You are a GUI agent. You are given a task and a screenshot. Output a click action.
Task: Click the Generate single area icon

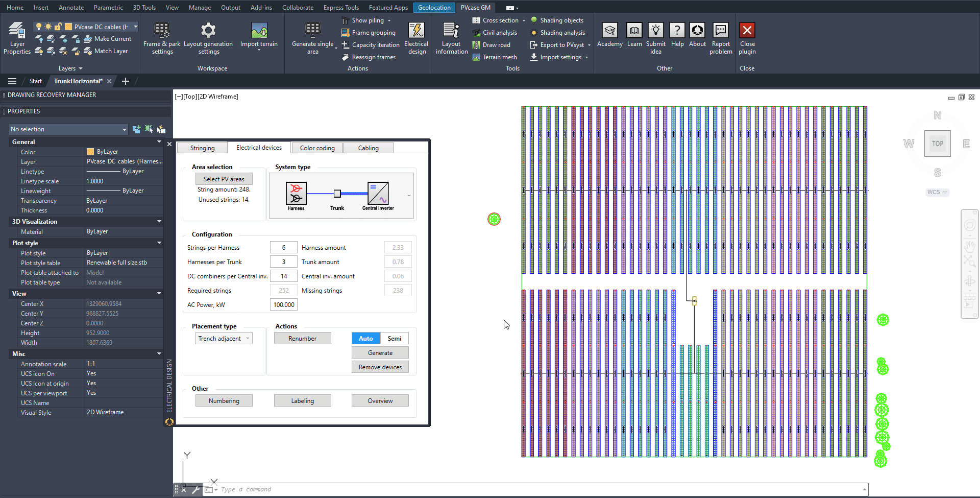click(312, 31)
